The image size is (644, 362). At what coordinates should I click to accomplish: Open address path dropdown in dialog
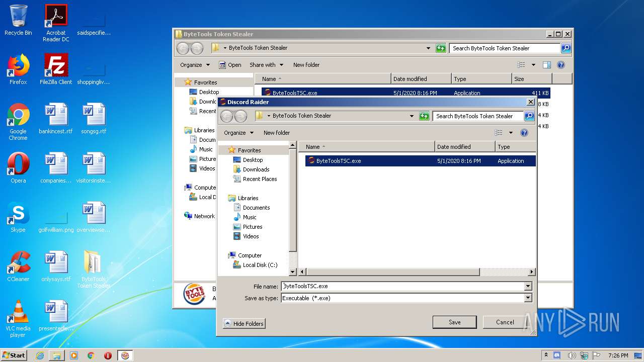pyautogui.click(x=412, y=116)
